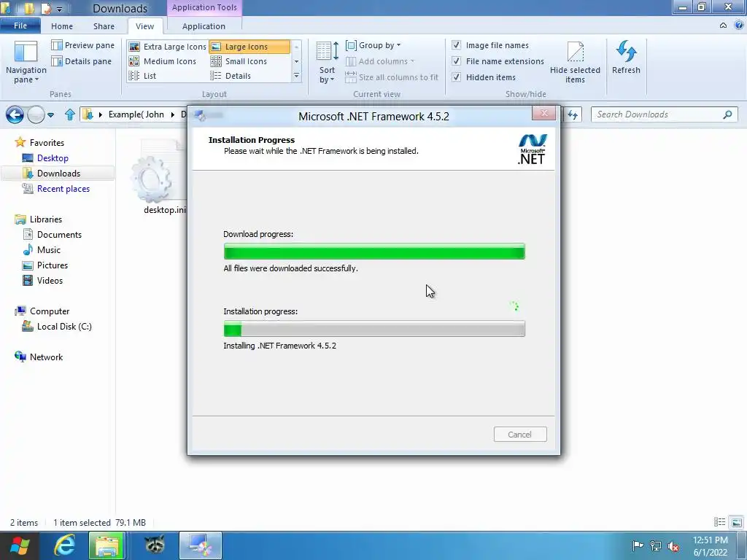747x560 pixels.
Task: Open Local Disk (C:)
Action: click(64, 326)
